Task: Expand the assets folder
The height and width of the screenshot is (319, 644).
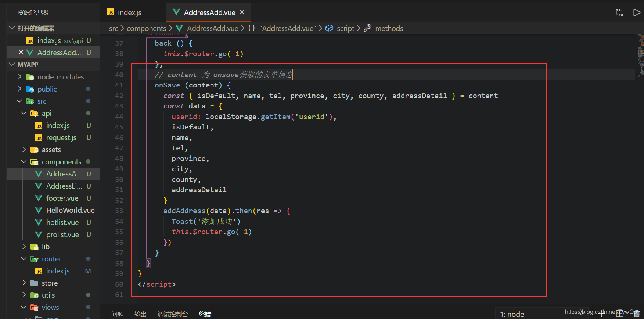Action: 24,150
